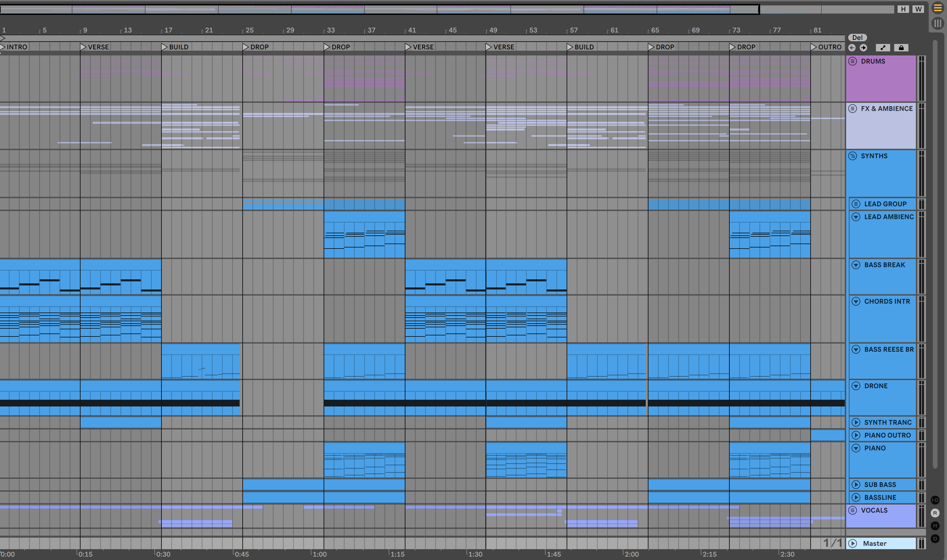Select the Master track title
Screen dimensions: 947x560
(x=875, y=543)
